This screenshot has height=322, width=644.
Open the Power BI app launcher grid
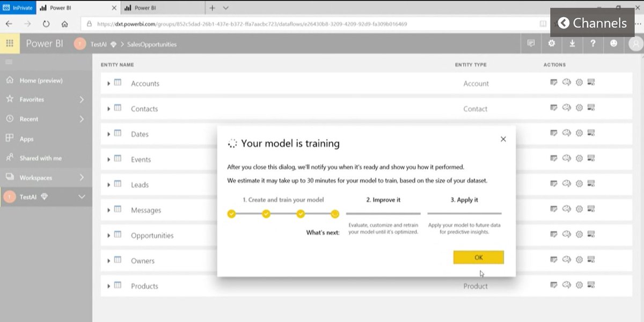click(x=10, y=43)
